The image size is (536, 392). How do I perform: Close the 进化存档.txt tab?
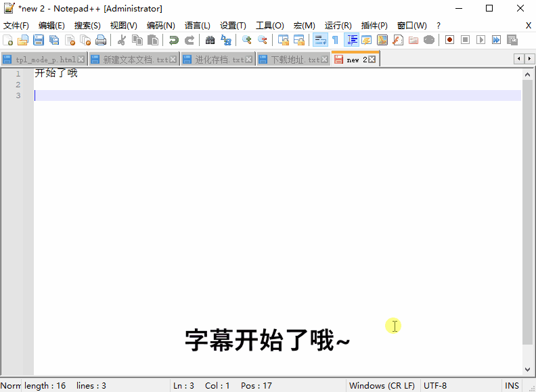coord(249,60)
